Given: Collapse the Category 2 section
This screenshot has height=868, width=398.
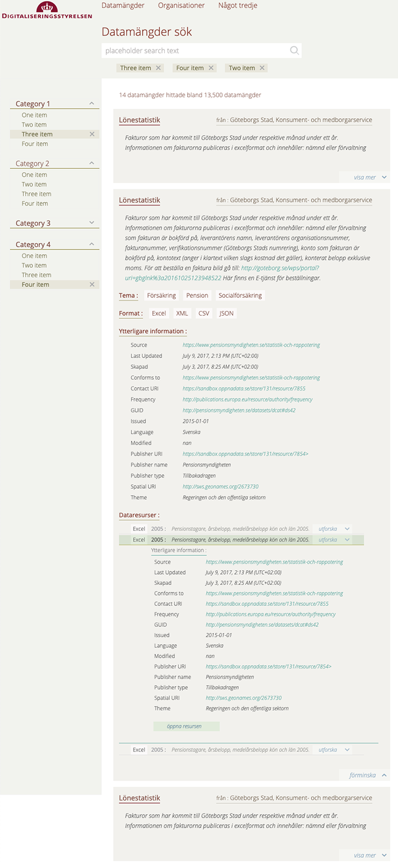Looking at the screenshot, I should tap(92, 163).
